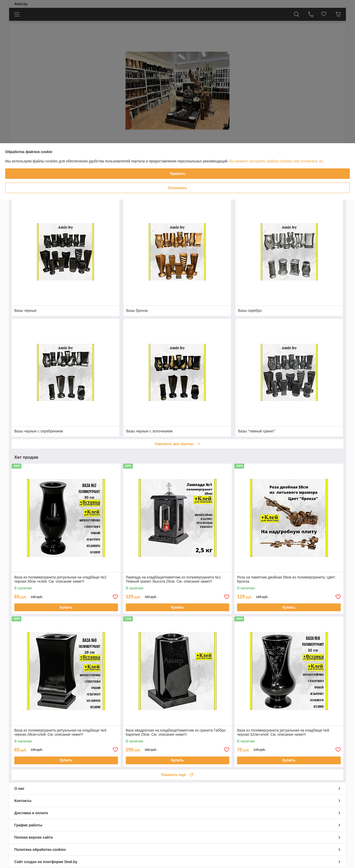
Task: Click the phone contact icon
Action: [x=311, y=14]
